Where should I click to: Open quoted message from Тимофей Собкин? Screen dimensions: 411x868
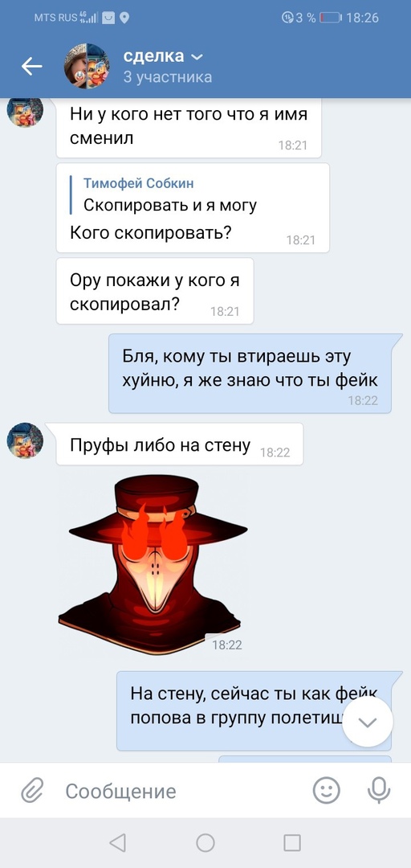[x=170, y=194]
